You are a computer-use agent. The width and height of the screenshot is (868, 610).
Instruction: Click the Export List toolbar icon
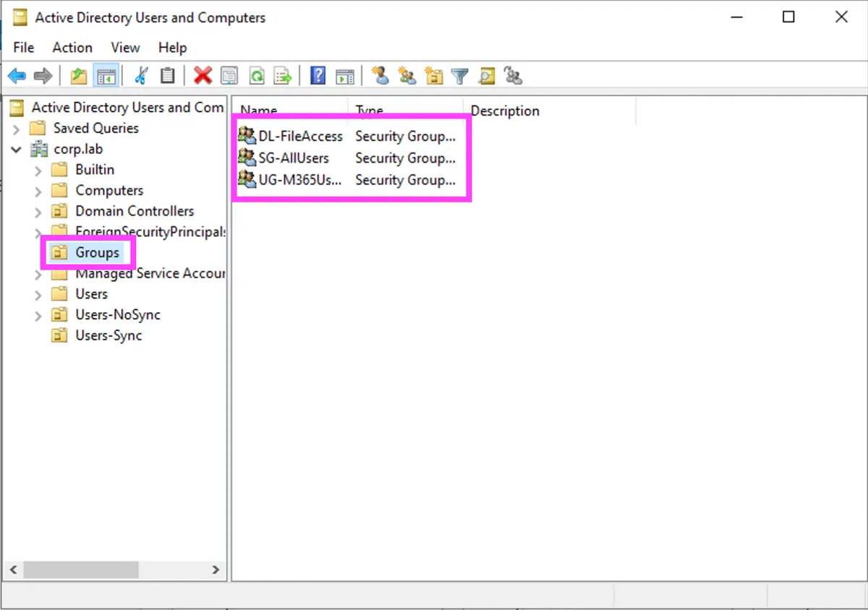point(282,76)
